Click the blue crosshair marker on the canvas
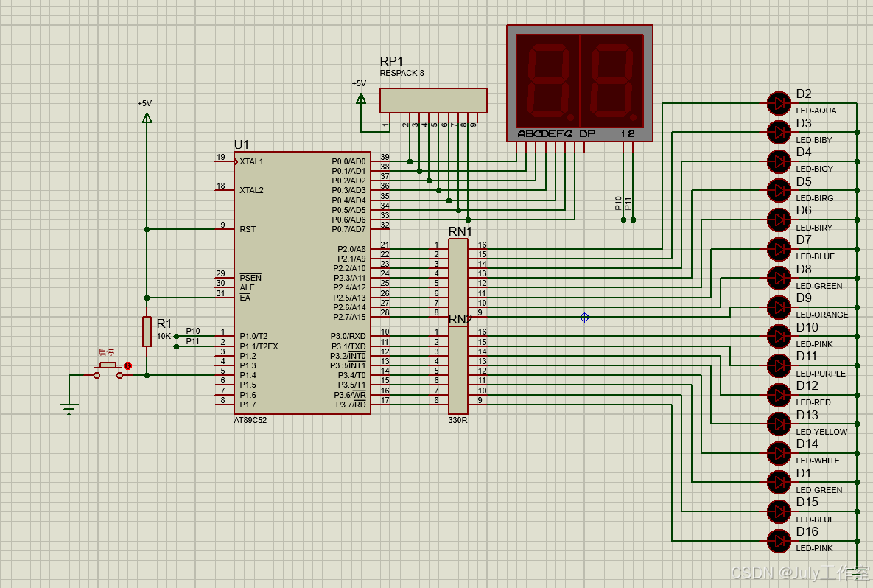Image resolution: width=873 pixels, height=588 pixels. 585,317
